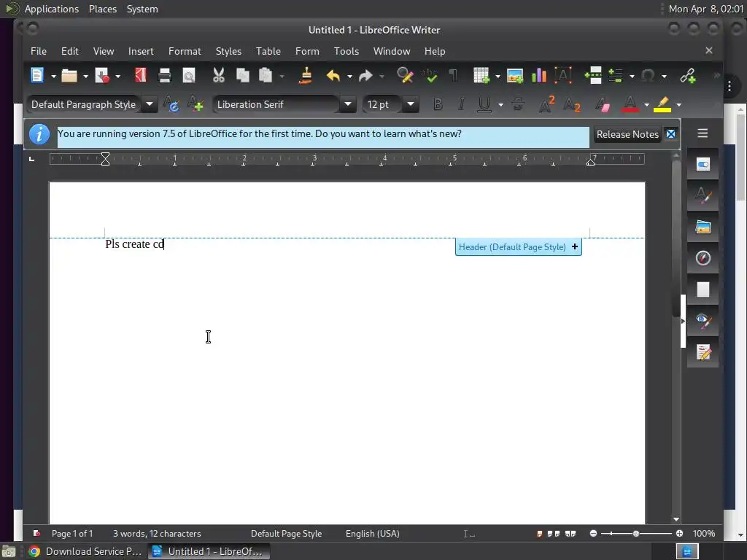Click the Insert Text Box icon
This screenshot has width=747, height=560.
click(563, 75)
